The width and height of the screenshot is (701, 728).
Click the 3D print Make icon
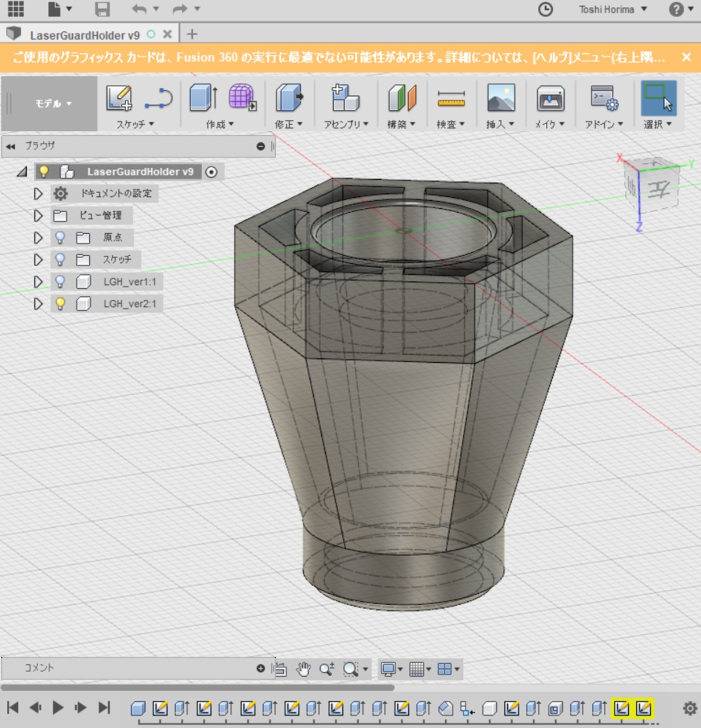(550, 99)
